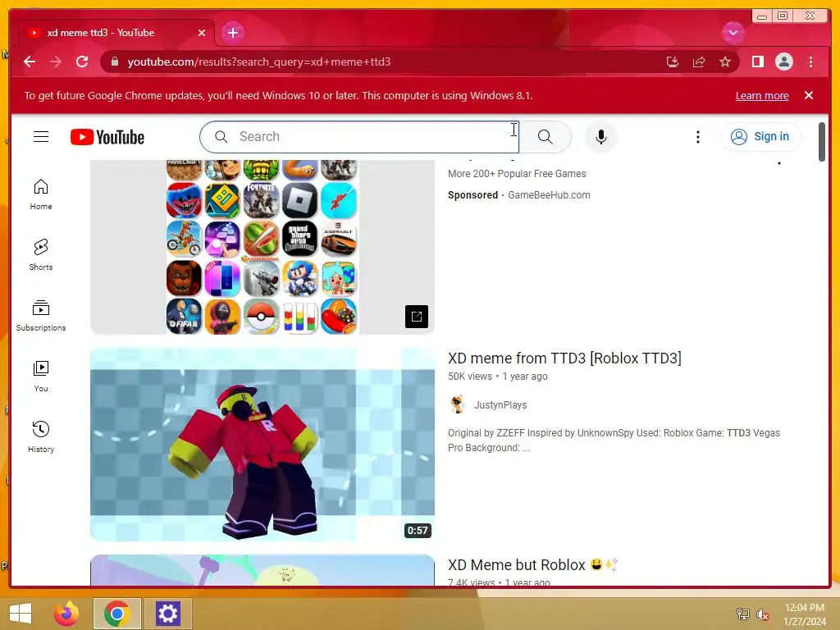Open network icon in system tray
Viewport: 840px width, 630px height.
[742, 614]
